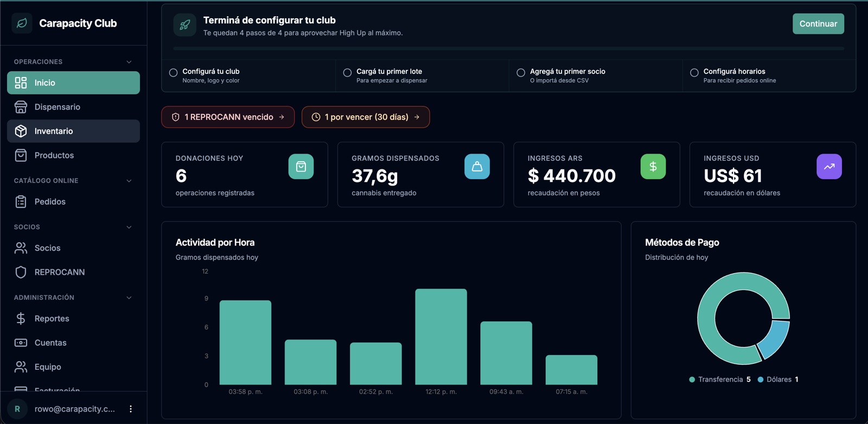Click the setup progress bar
The width and height of the screenshot is (868, 424).
(x=508, y=49)
